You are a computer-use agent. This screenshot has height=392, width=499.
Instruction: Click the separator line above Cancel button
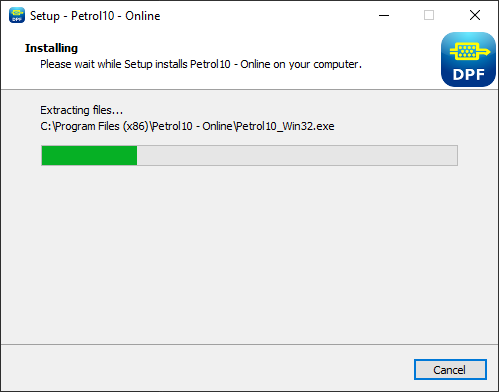(249, 344)
